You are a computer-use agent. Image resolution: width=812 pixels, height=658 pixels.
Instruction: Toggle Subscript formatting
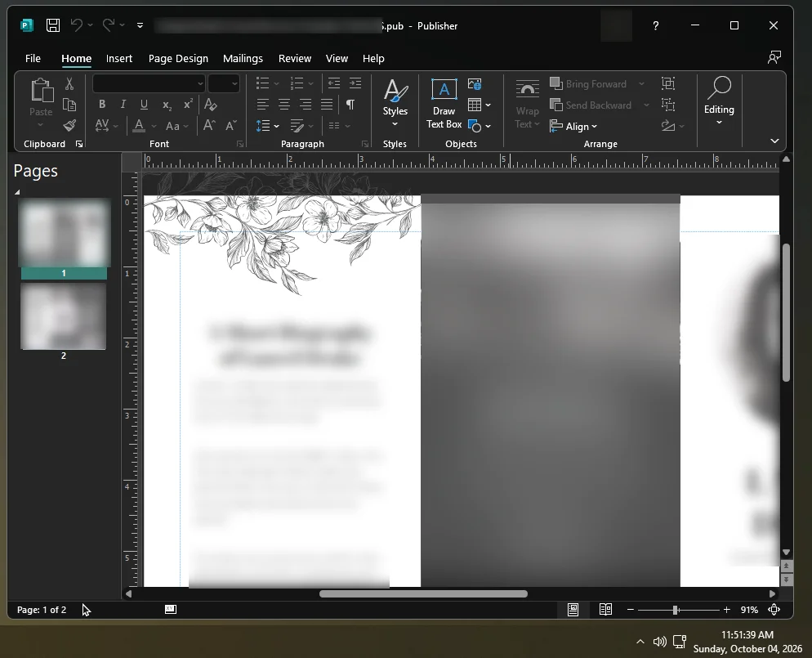[x=166, y=105]
